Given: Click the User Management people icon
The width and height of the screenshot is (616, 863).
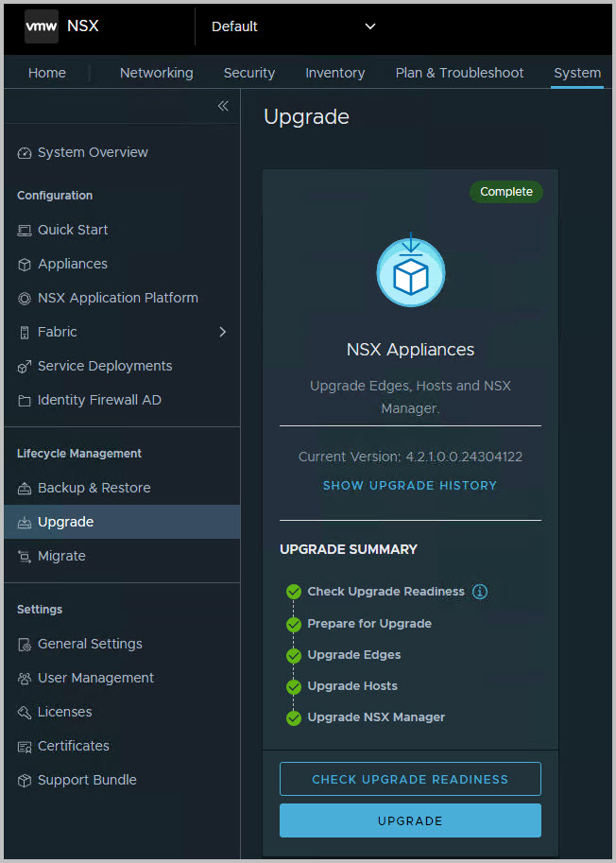Looking at the screenshot, I should pos(25,679).
